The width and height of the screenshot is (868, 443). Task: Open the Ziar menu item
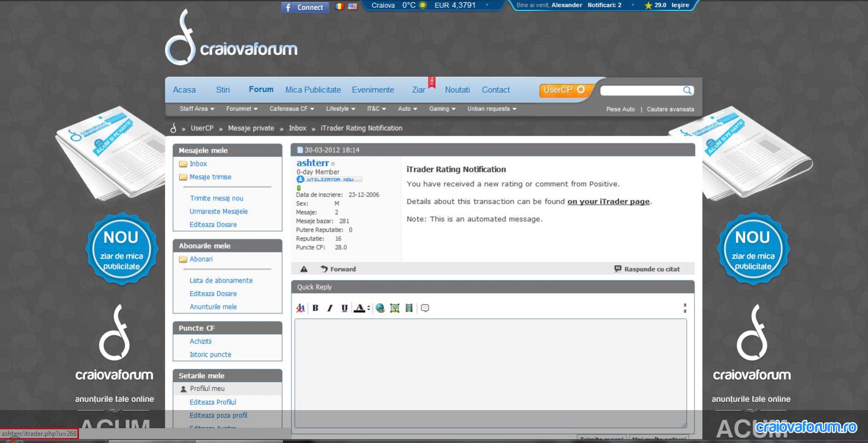pyautogui.click(x=419, y=90)
